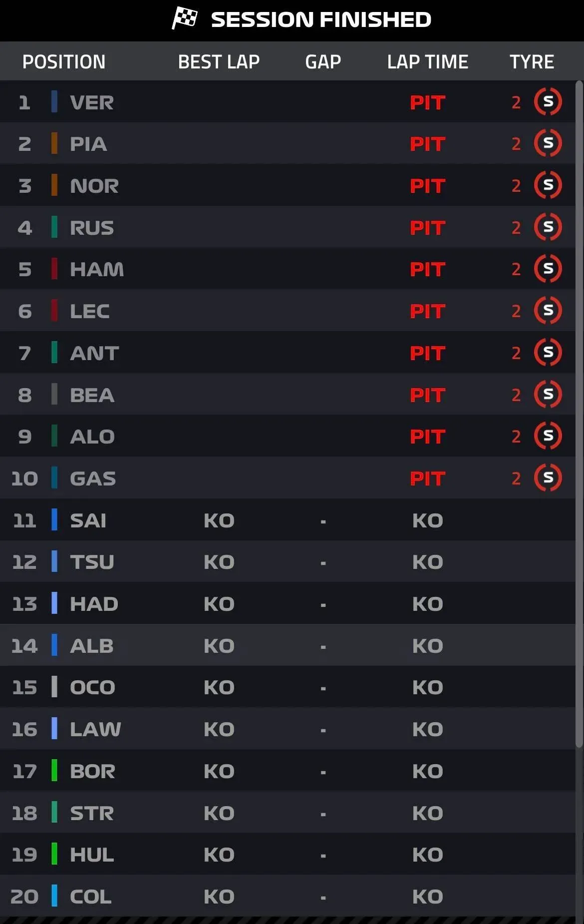Select the TYRE column header
This screenshot has width=584, height=924.
coord(532,62)
